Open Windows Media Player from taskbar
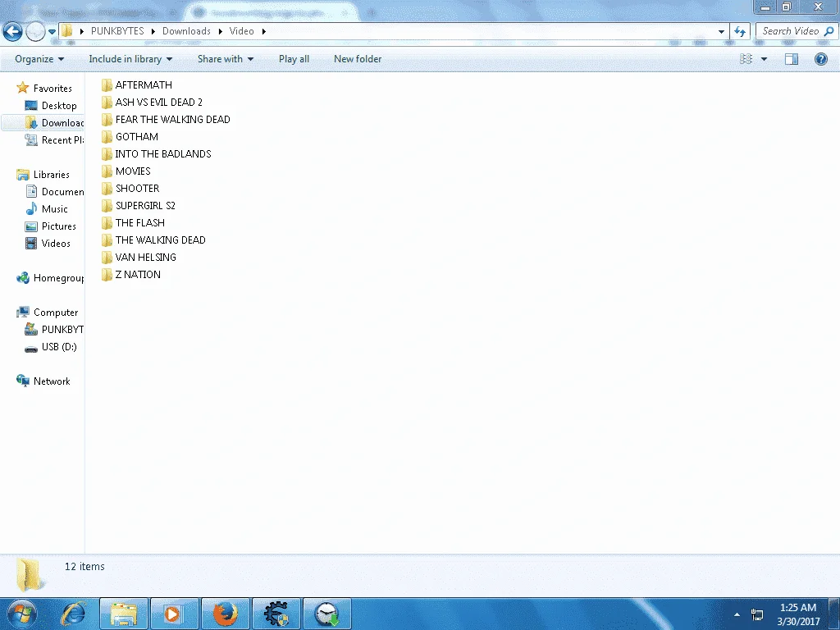Image resolution: width=840 pixels, height=630 pixels. [x=174, y=614]
